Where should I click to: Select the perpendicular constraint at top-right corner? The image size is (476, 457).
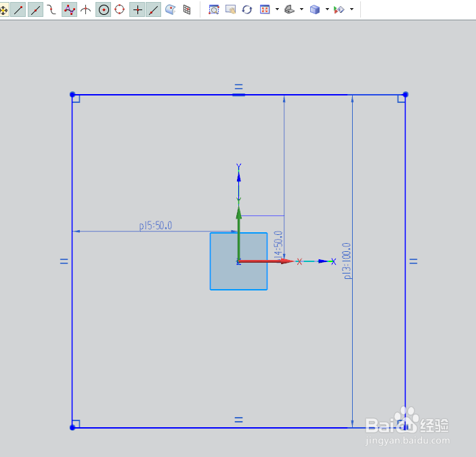[402, 99]
